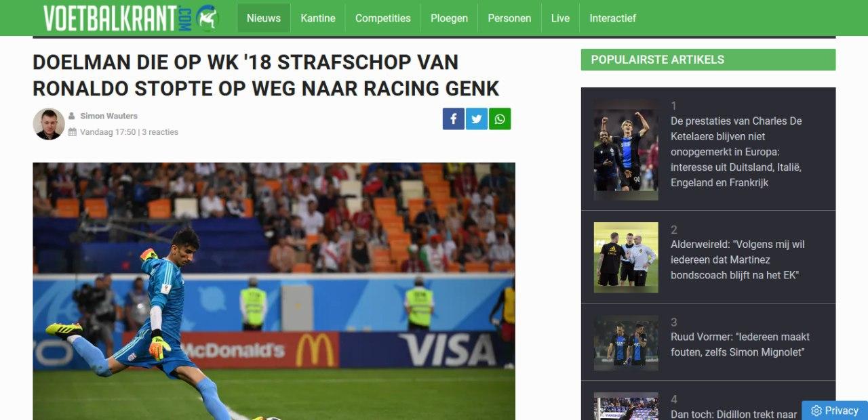Viewport: 868px width, 420px height.
Task: Open author Simon Wauters' page
Action: (108, 116)
